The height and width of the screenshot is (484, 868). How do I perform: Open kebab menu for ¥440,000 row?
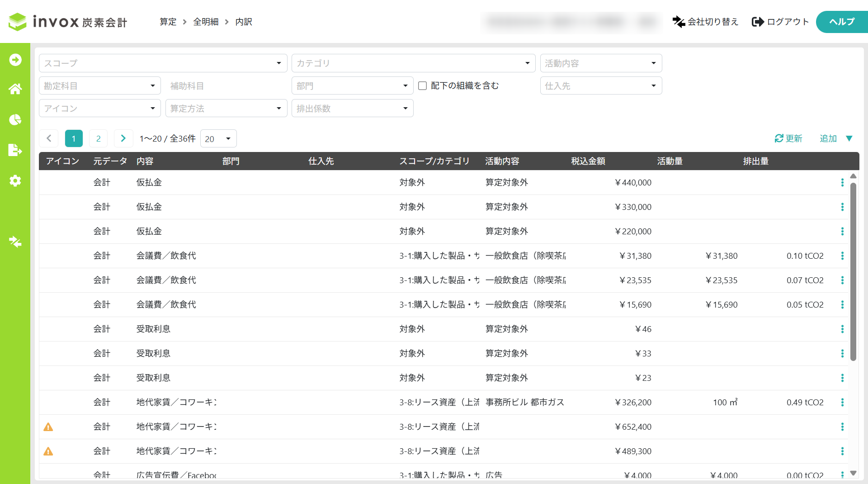pyautogui.click(x=842, y=182)
